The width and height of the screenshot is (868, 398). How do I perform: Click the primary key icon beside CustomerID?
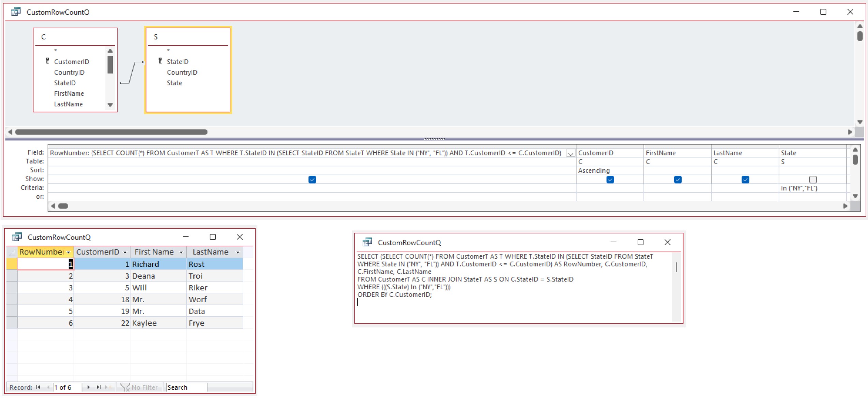pos(48,61)
